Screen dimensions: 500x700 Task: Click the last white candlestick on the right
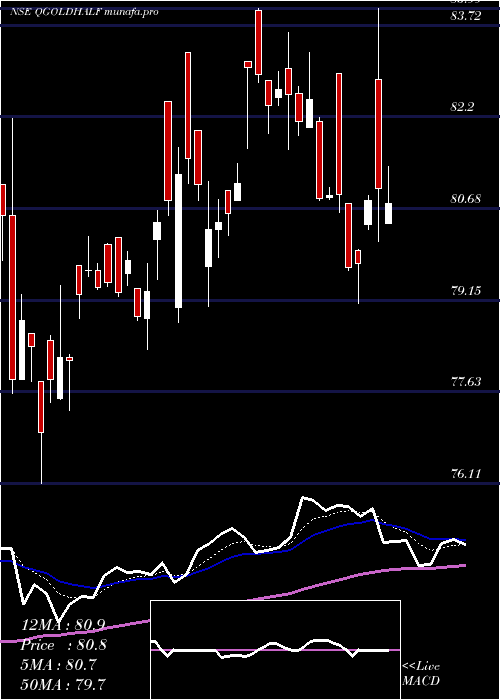[388, 213]
